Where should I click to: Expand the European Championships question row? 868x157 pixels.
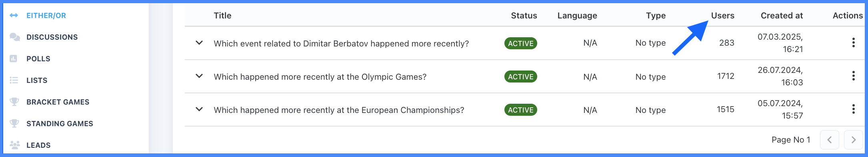pos(199,109)
